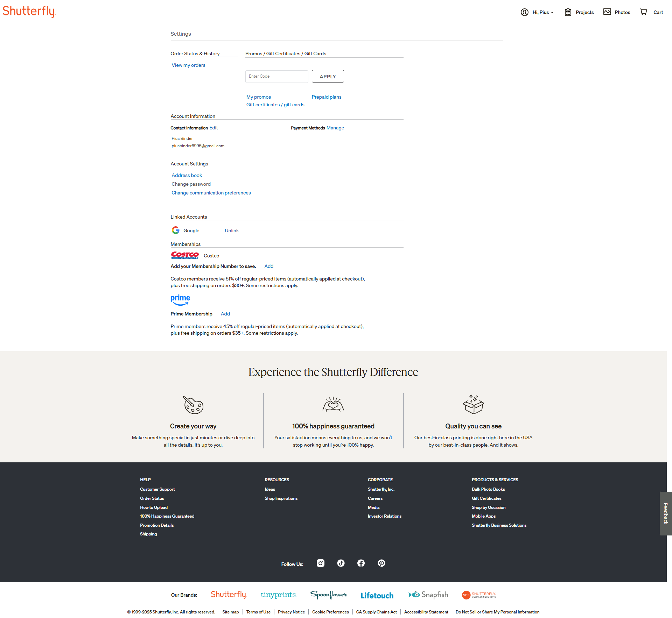The height and width of the screenshot is (618, 672).
Task: Edit Contact Information
Action: coord(213,128)
